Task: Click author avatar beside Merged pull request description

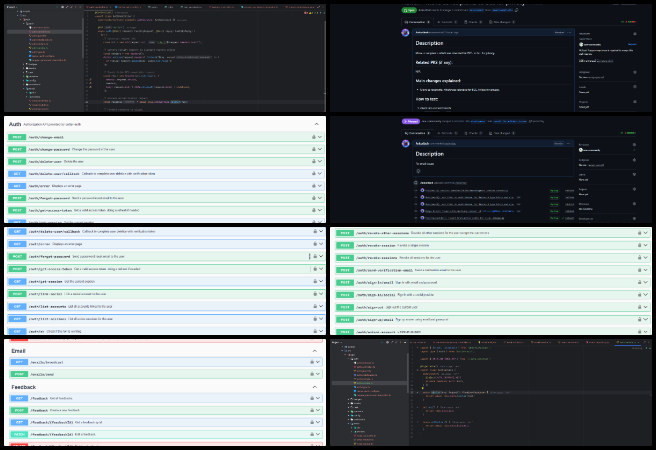Action: pyautogui.click(x=405, y=143)
